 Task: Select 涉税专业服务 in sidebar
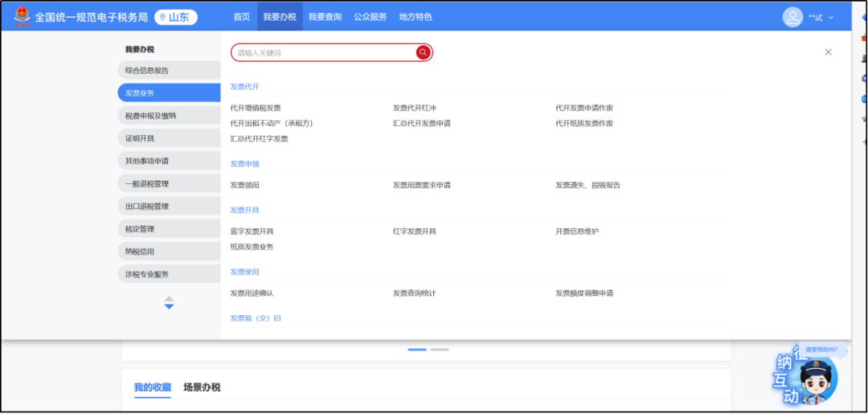pos(169,274)
